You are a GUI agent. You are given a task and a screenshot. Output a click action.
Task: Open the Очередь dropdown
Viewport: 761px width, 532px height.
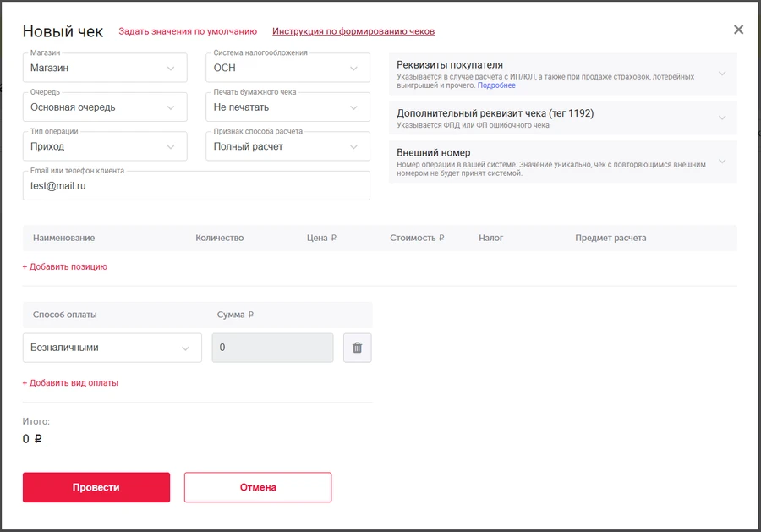coord(105,107)
